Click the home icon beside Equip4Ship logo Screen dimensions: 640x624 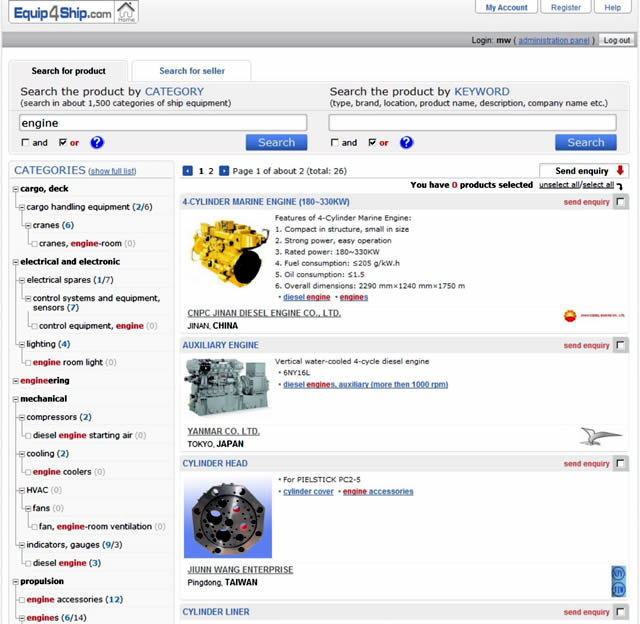point(127,12)
